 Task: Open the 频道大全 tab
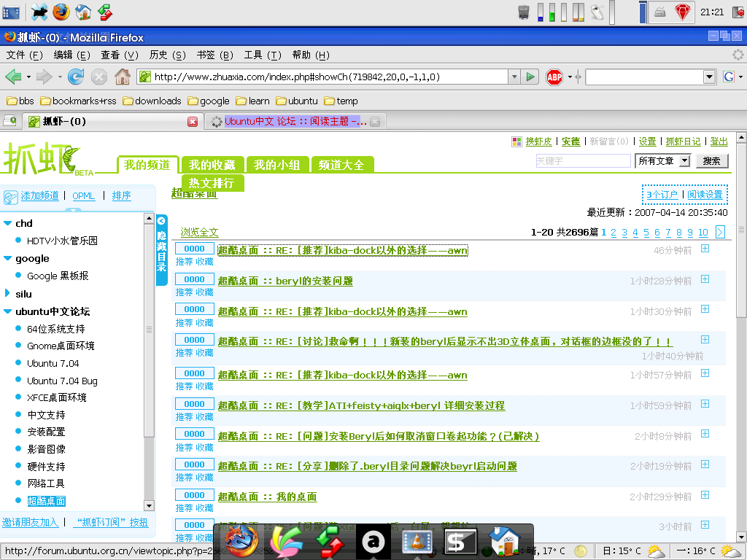[x=341, y=165]
